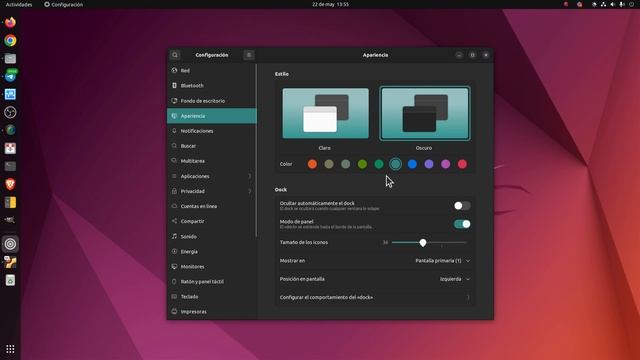This screenshot has width=640, height=360.
Task: Click the power icon in top bar
Action: pos(631,4)
